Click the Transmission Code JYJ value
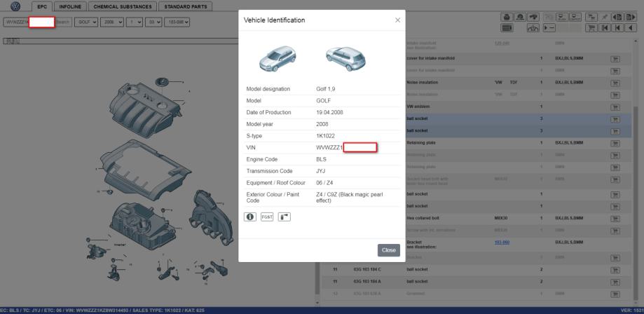The height and width of the screenshot is (314, 644). [x=321, y=171]
